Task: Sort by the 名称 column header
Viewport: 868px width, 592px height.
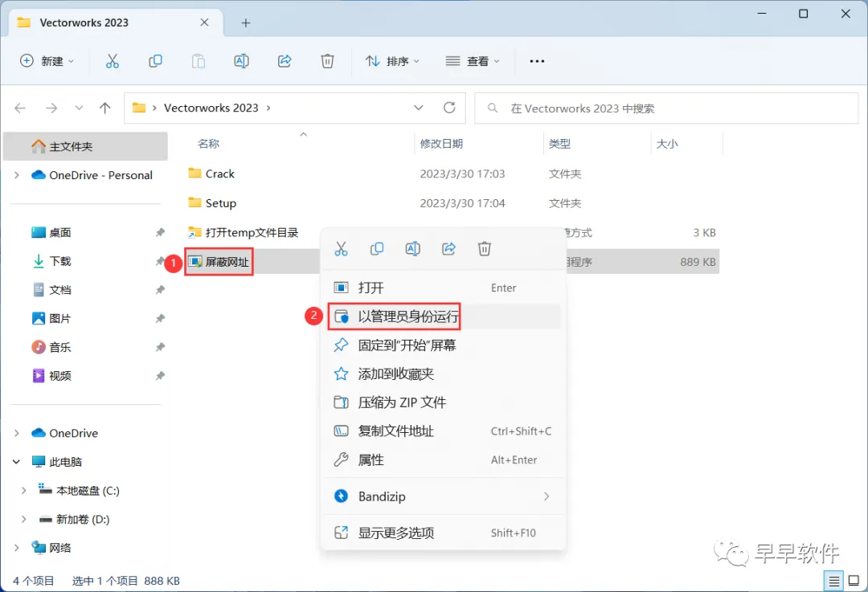Action: pyautogui.click(x=208, y=144)
